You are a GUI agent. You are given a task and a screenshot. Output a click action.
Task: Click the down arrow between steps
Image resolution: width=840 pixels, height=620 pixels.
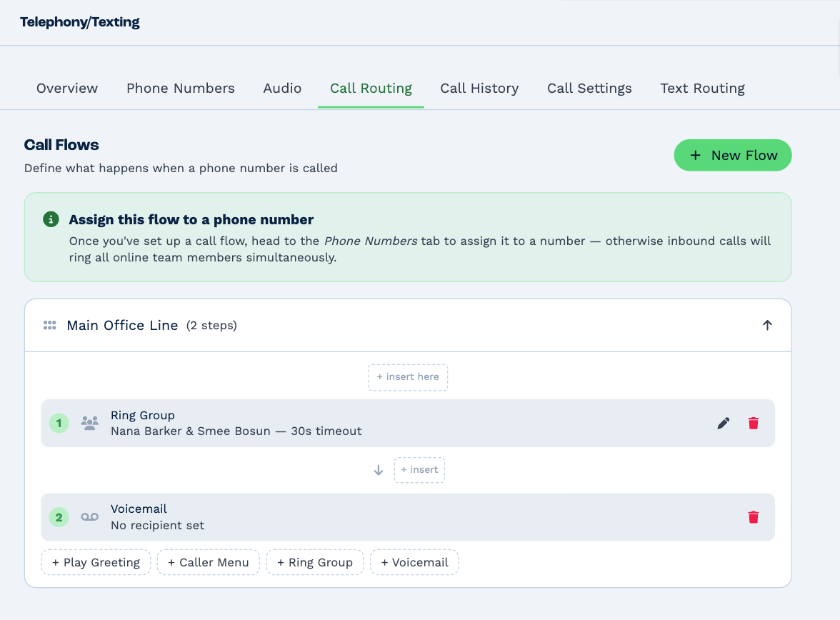click(x=379, y=470)
